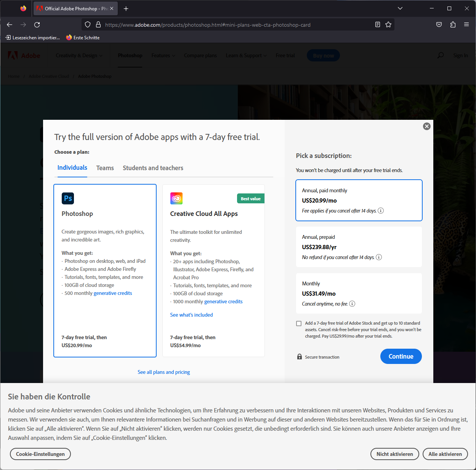Select the Annual, prepaid subscription option
476x470 pixels.
point(359,246)
